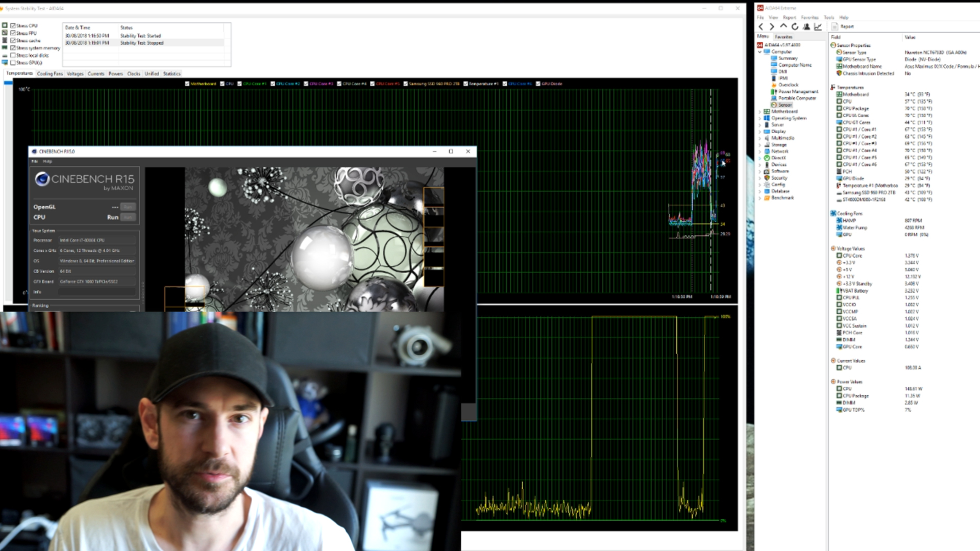Select the Devices tree item
This screenshot has height=551, width=980.
776,164
